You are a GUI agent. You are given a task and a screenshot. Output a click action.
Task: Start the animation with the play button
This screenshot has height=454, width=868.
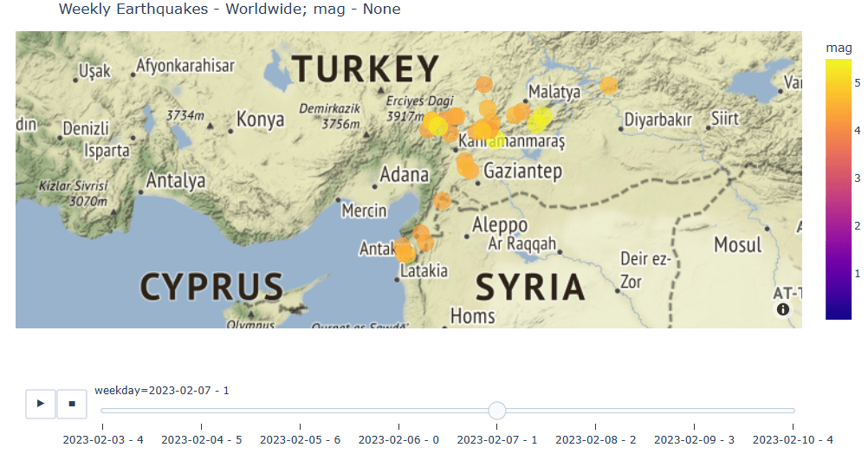coord(41,404)
